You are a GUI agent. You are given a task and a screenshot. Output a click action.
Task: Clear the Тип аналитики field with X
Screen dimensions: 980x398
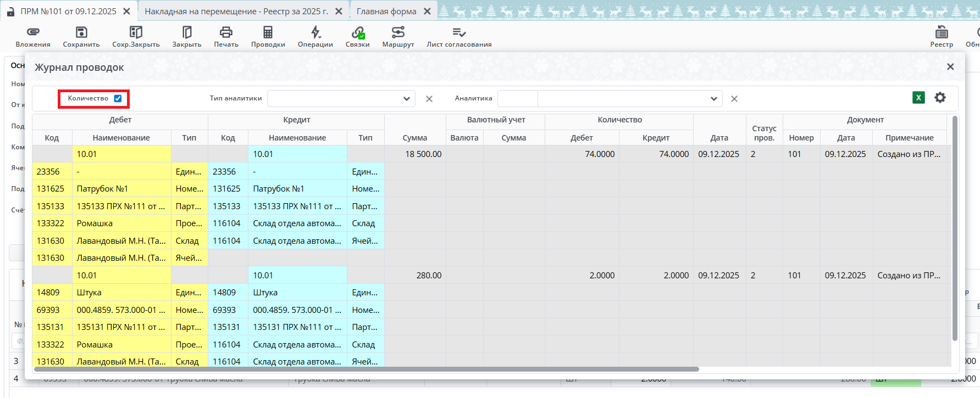pyautogui.click(x=429, y=99)
